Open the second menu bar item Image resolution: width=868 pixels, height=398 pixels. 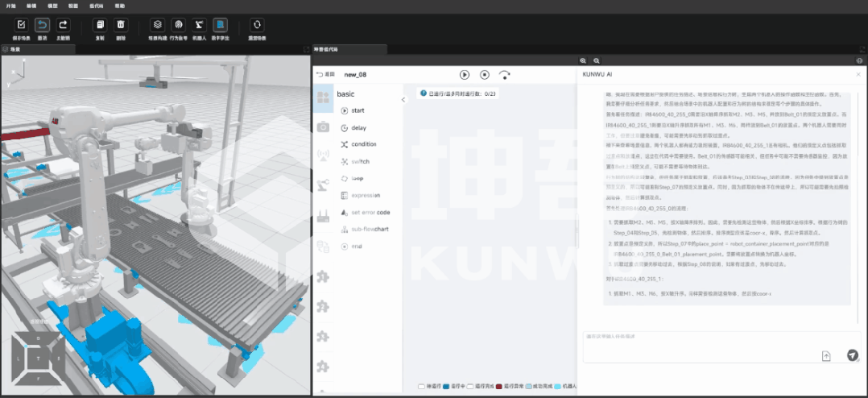pyautogui.click(x=31, y=5)
